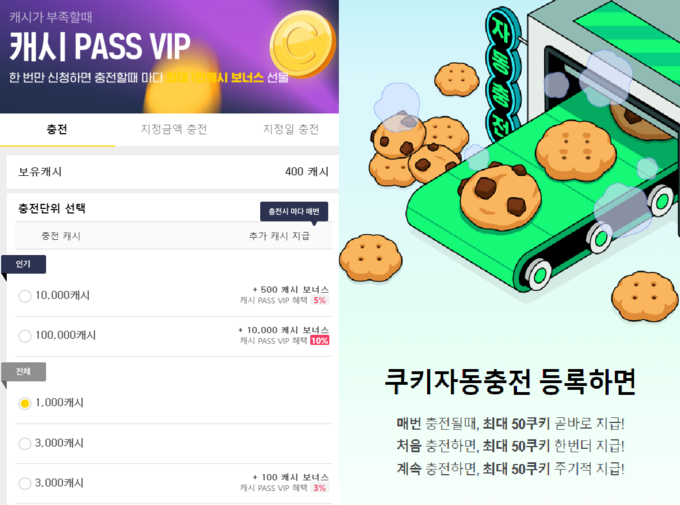The height and width of the screenshot is (505, 680).
Task: Select the 10,000캐시 radio option
Action: pyautogui.click(x=25, y=296)
